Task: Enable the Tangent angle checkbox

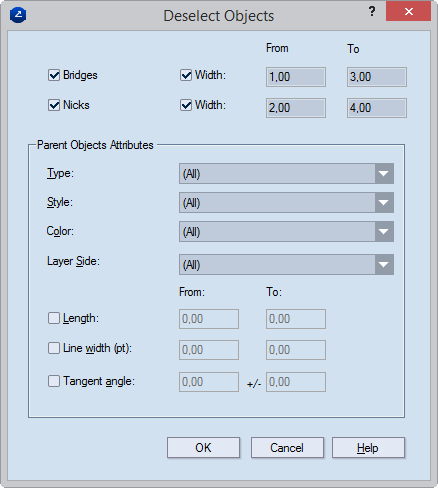Action: pos(54,381)
